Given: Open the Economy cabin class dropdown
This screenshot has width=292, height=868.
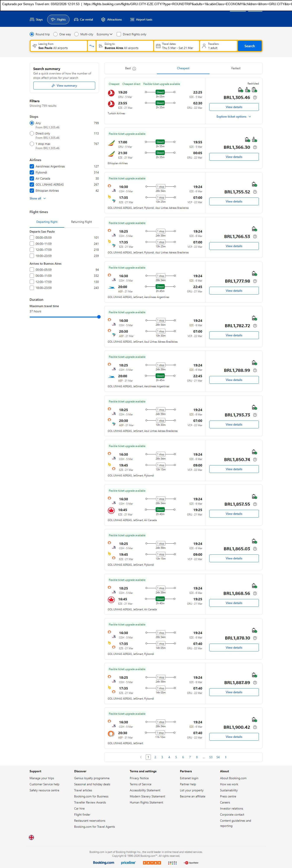Looking at the screenshot, I should 104,34.
